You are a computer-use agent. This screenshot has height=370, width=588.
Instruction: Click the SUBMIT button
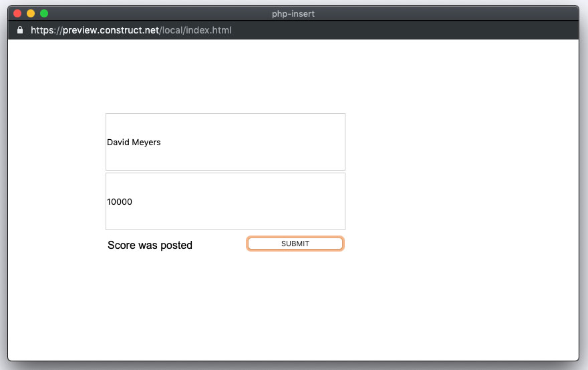295,244
